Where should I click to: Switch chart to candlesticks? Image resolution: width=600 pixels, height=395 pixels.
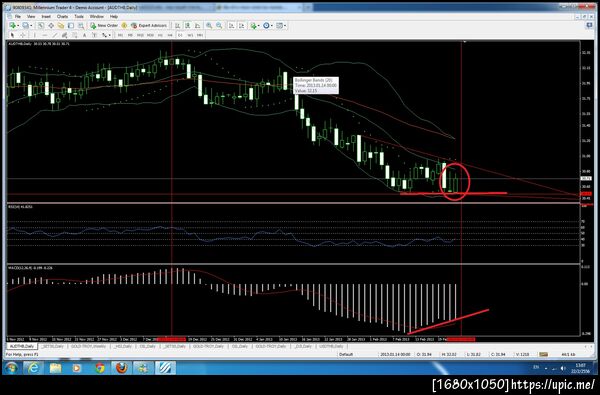(x=188, y=25)
